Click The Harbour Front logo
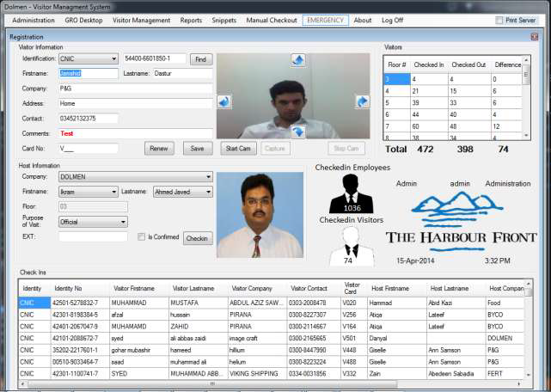The height and width of the screenshot is (392, 551). 461,222
